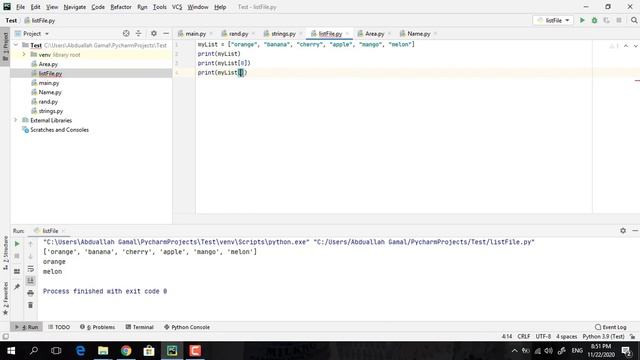Toggle scroll to end in Run console
The width and height of the screenshot is (640, 360).
pyautogui.click(x=31, y=280)
